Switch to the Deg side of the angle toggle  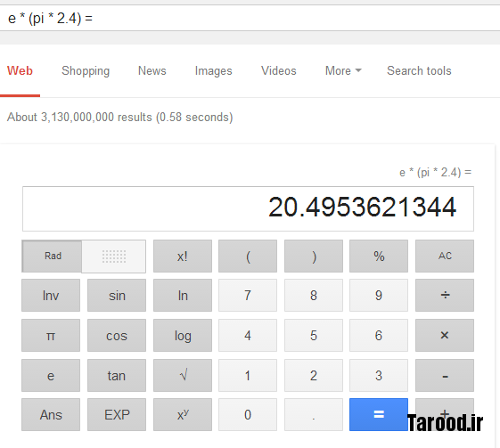(114, 257)
